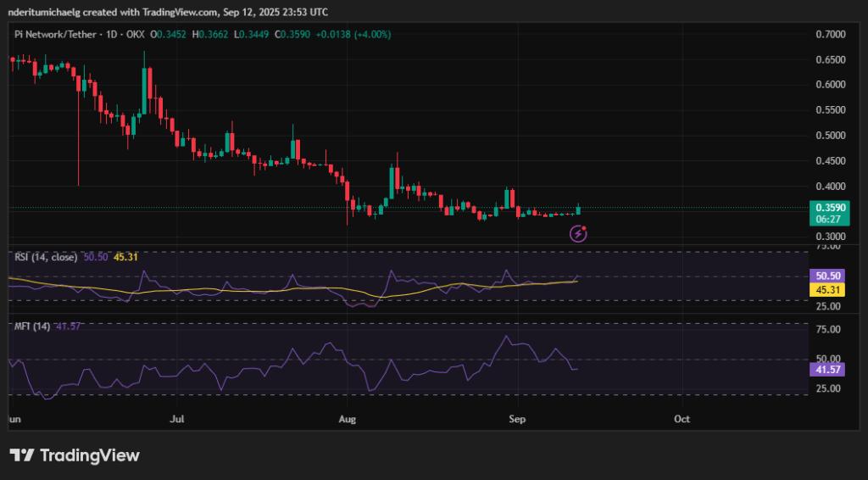Click the Jul label on time axis
868x480 pixels.
click(177, 419)
